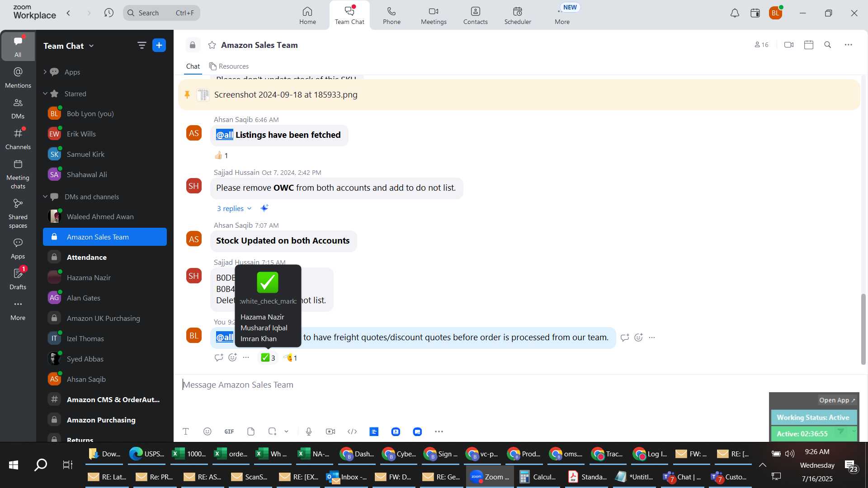Open the Amazon Purchasing channel
Screen dimensions: 868x488
(105, 420)
